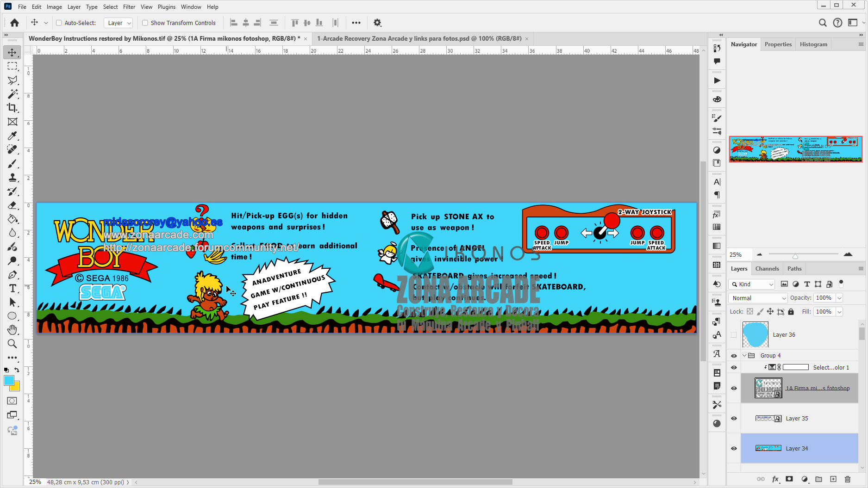This screenshot has width=868, height=488.
Task: Hide the Selective Color 1 layer
Action: tap(734, 367)
